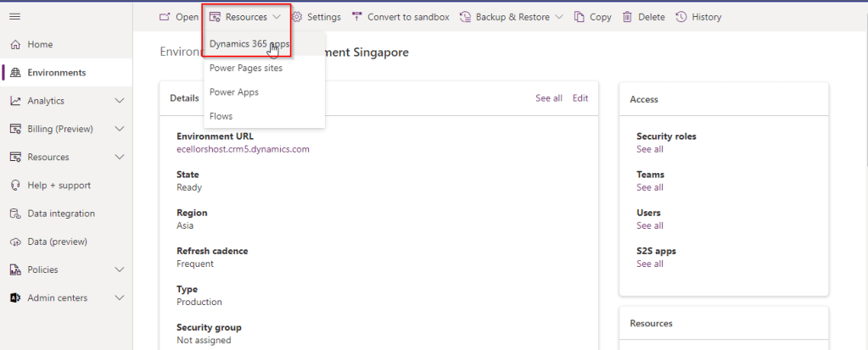Open the ecellorshost.crm5.dynamics.com environment URL

[243, 149]
